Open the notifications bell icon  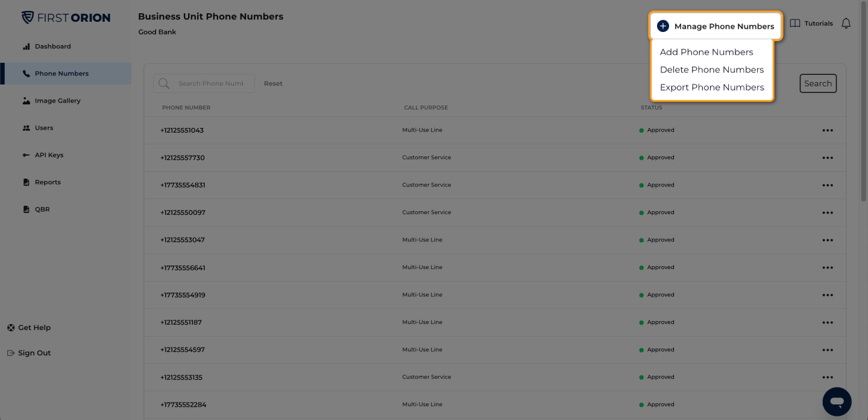846,24
